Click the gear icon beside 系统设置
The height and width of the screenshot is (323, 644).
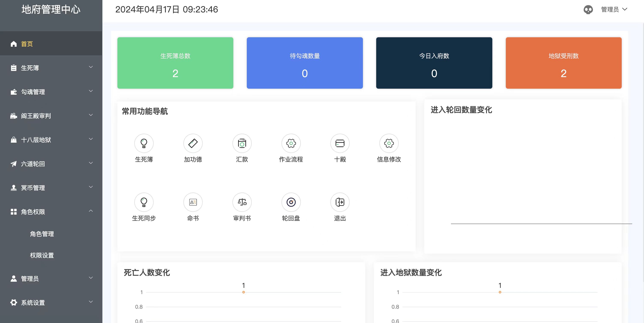click(14, 302)
